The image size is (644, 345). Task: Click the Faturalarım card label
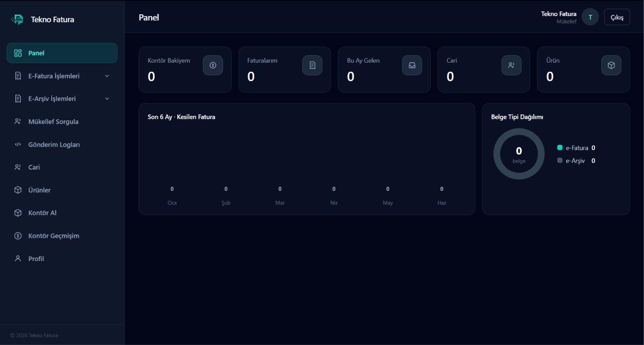(x=262, y=60)
